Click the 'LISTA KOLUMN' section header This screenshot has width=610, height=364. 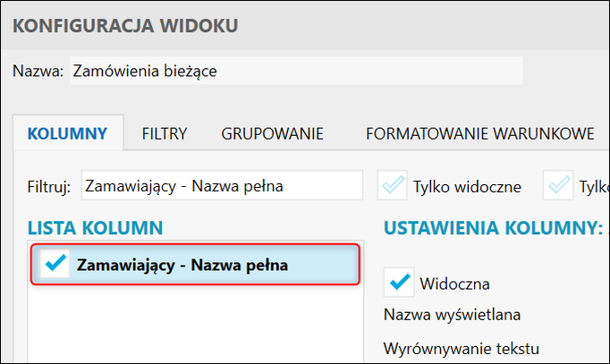tap(95, 228)
